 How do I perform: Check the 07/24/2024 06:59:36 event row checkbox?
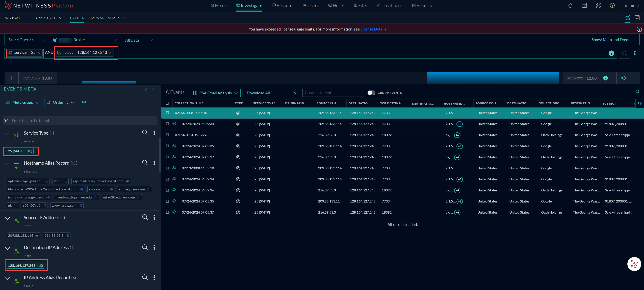167,135
